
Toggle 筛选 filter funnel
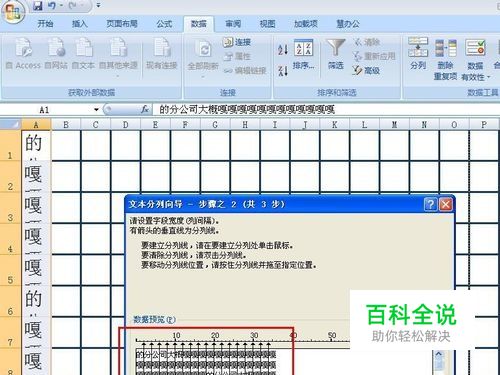coord(336,53)
